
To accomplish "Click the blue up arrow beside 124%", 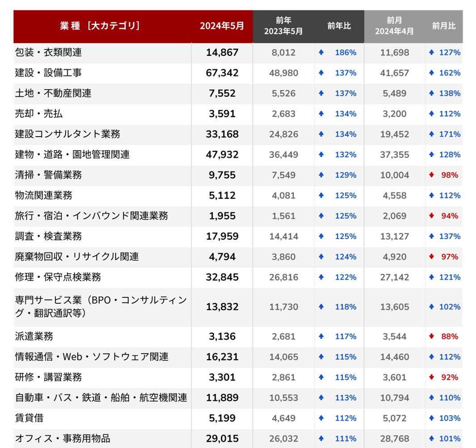I will 321,257.
